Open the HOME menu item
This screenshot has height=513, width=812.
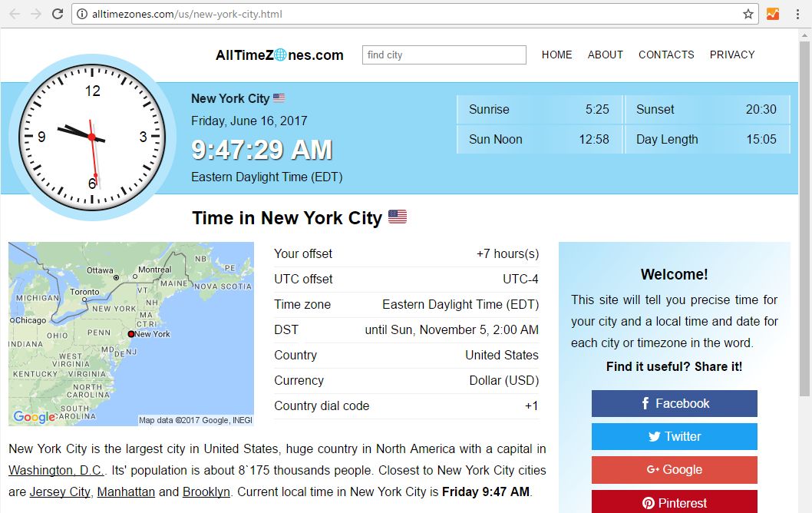coord(556,55)
